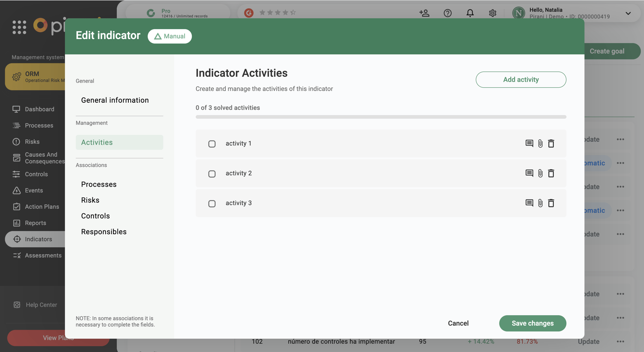Click the app grid icon top left

pyautogui.click(x=19, y=27)
